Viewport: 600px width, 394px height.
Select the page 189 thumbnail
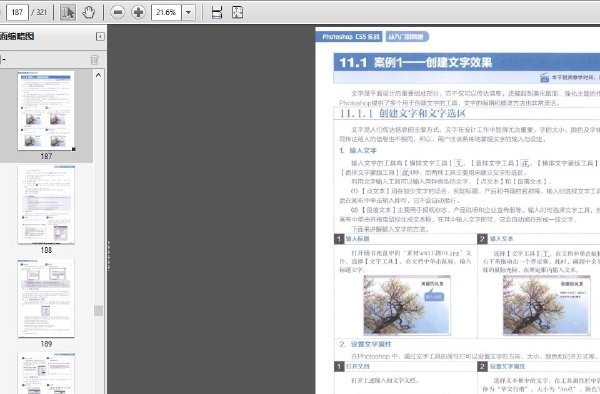pyautogui.click(x=46, y=298)
